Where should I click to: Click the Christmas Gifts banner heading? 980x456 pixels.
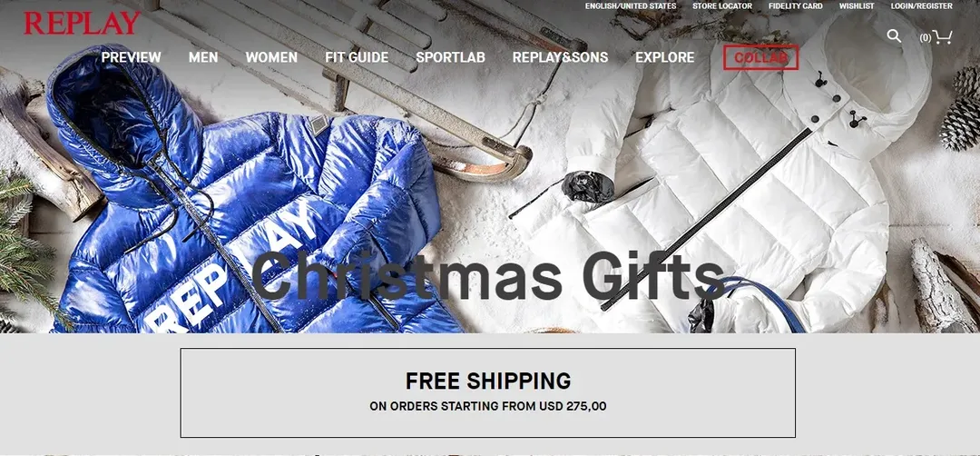click(x=487, y=276)
